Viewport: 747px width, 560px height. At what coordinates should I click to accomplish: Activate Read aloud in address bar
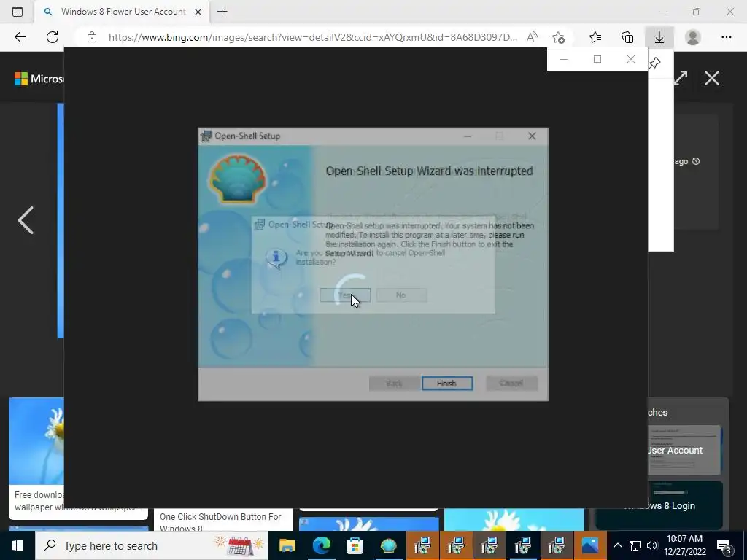[x=532, y=37]
